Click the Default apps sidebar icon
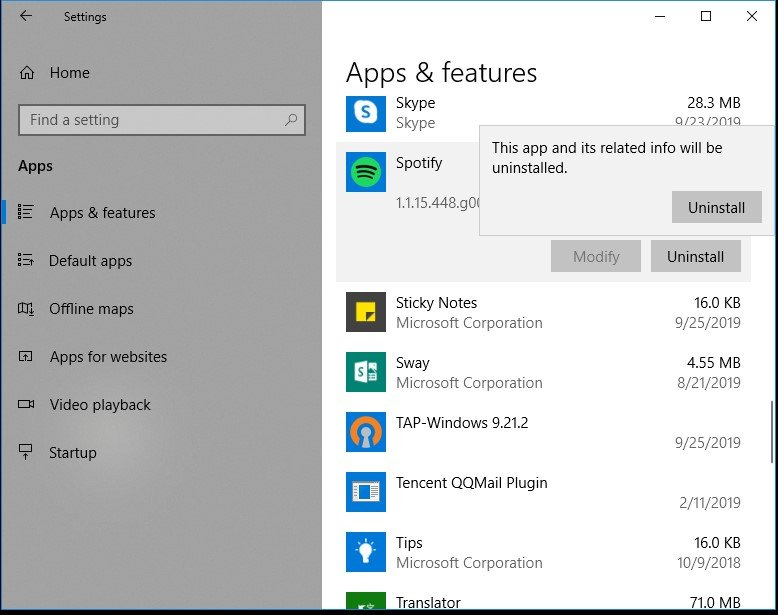The image size is (778, 615). (26, 260)
